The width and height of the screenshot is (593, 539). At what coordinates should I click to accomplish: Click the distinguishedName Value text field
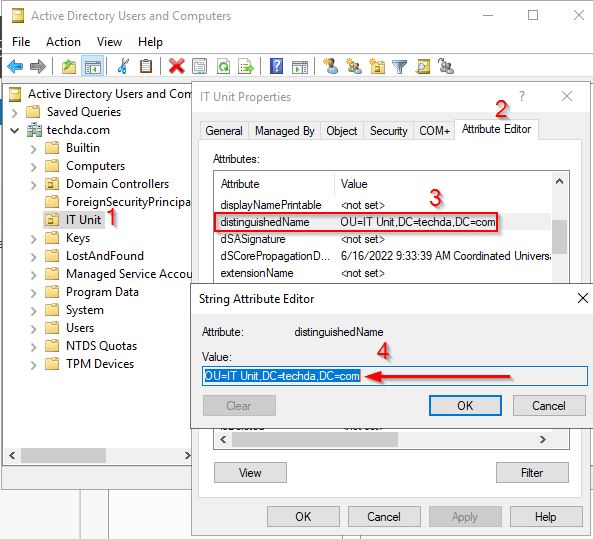click(x=395, y=376)
